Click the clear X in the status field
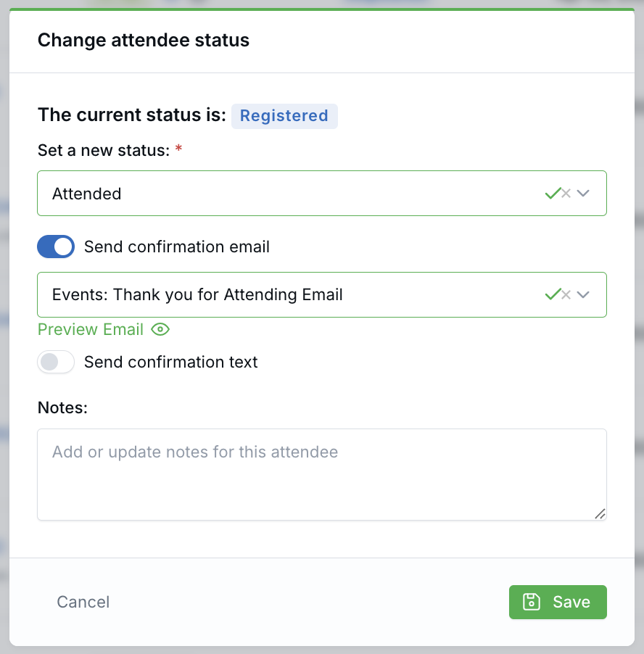Viewport: 644px width, 654px height. point(566,193)
